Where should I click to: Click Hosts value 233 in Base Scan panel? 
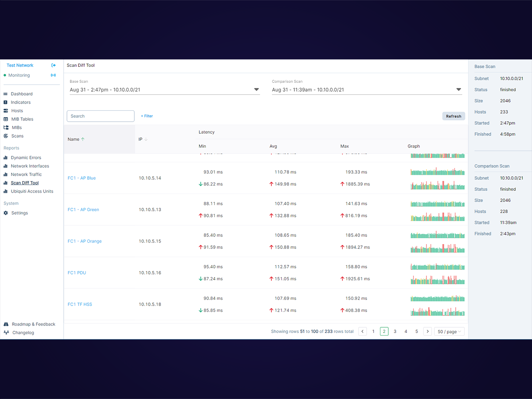[504, 112]
